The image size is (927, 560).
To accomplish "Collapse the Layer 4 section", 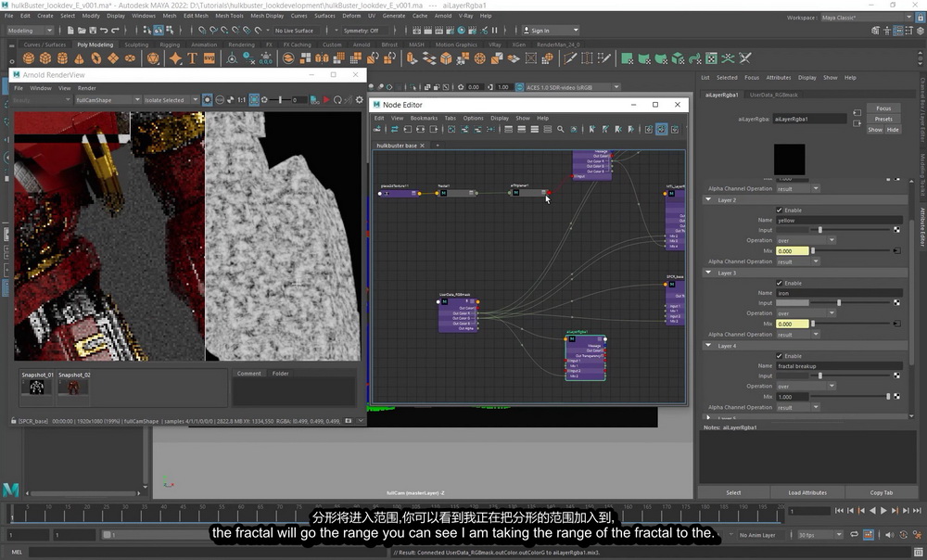I will pyautogui.click(x=707, y=345).
